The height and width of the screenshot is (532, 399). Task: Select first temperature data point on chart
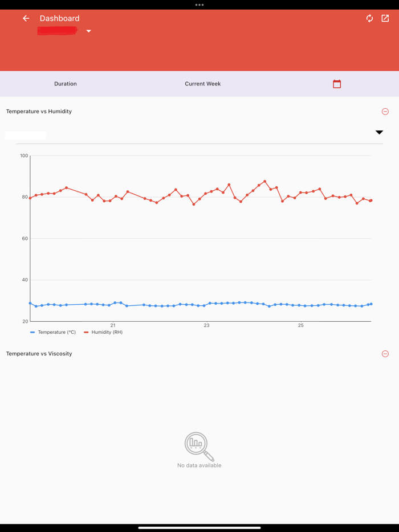[30, 304]
